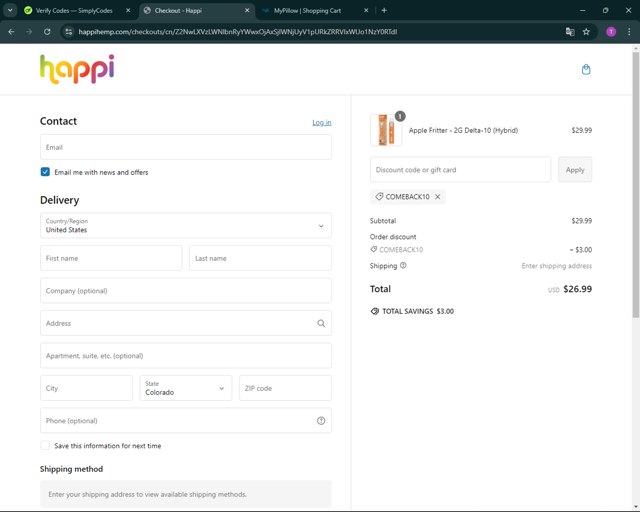Click the Enter shipping address text

pos(557,266)
